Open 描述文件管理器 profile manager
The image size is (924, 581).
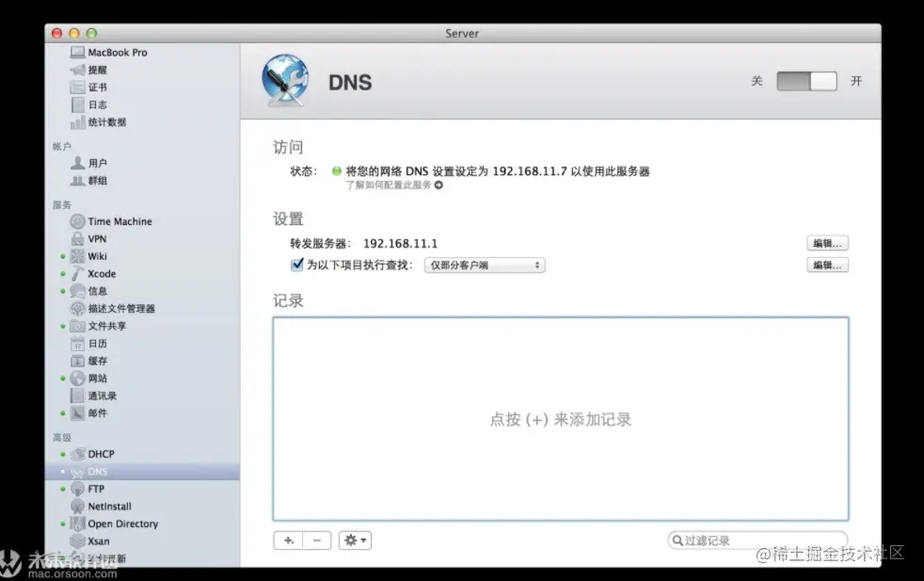click(x=112, y=309)
